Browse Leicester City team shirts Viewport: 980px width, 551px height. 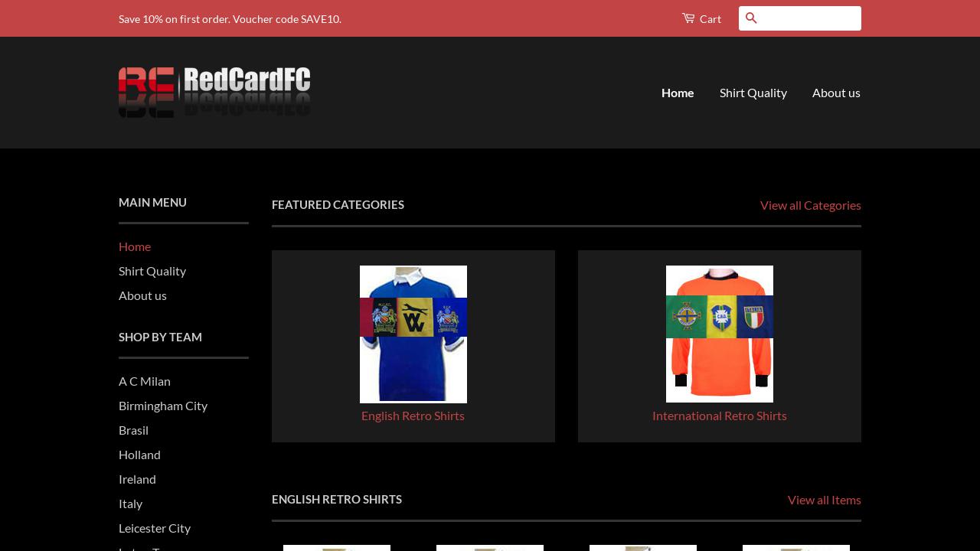coord(155,528)
